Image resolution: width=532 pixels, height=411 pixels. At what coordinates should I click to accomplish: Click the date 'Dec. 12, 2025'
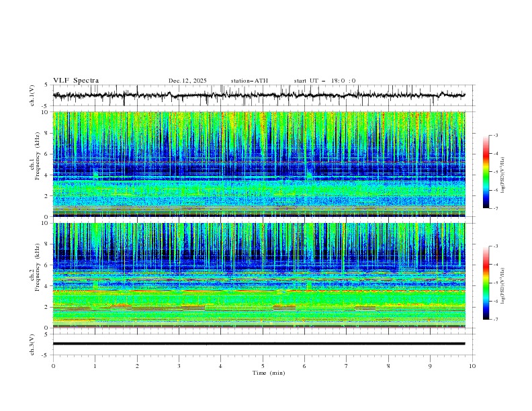click(x=187, y=81)
